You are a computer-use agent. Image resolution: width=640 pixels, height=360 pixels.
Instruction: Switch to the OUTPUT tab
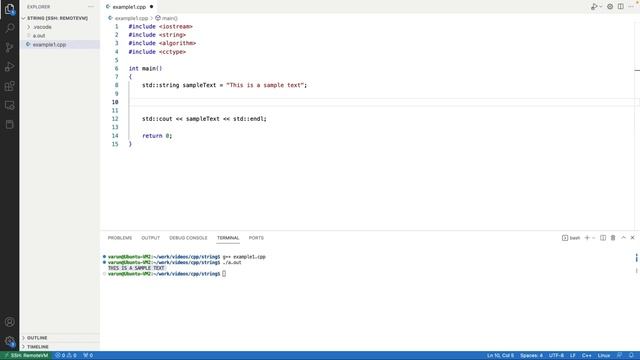(151, 238)
